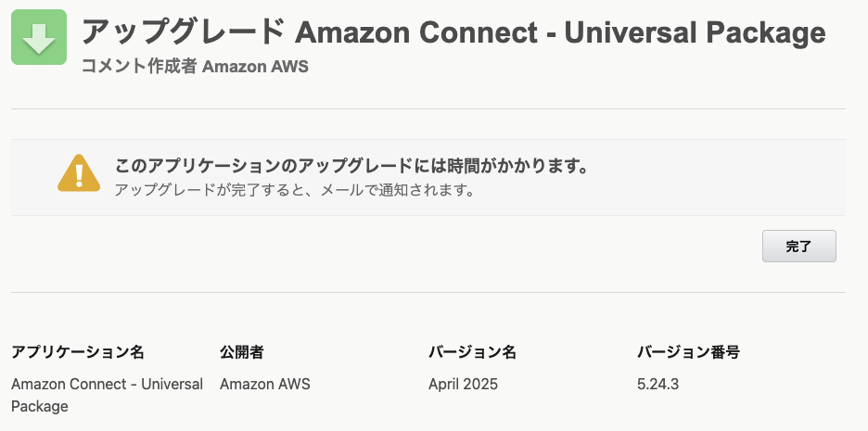The image size is (868, 431).
Task: Click the yellow warning triangle icon
Action: point(79,173)
